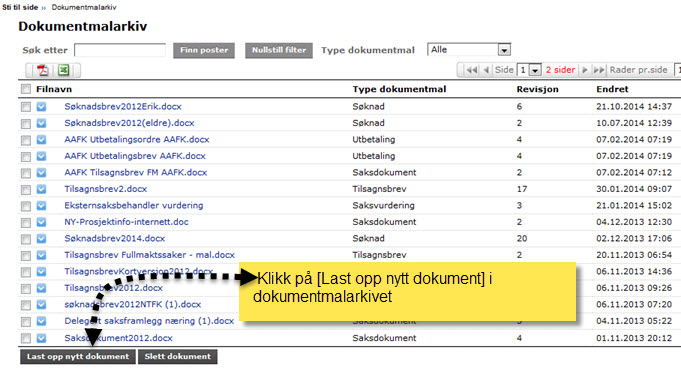Sort table by Revisjon column header

click(537, 89)
